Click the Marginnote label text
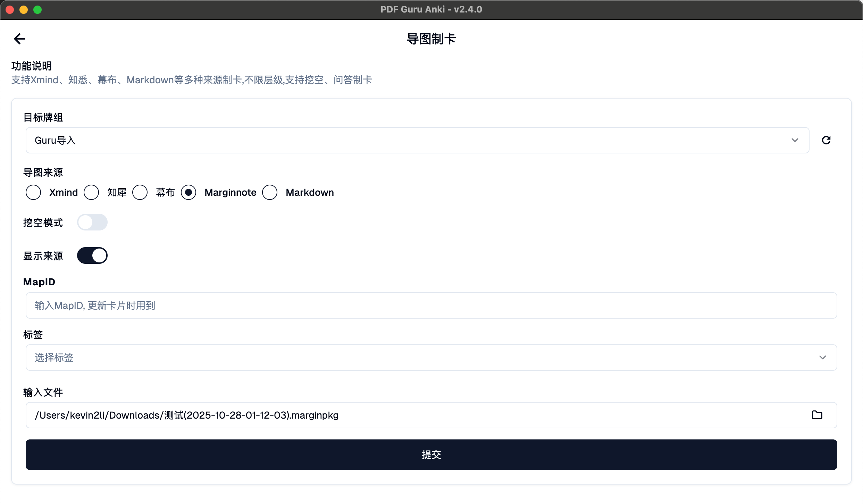Viewport: 863px width, 504px height. coord(231,192)
